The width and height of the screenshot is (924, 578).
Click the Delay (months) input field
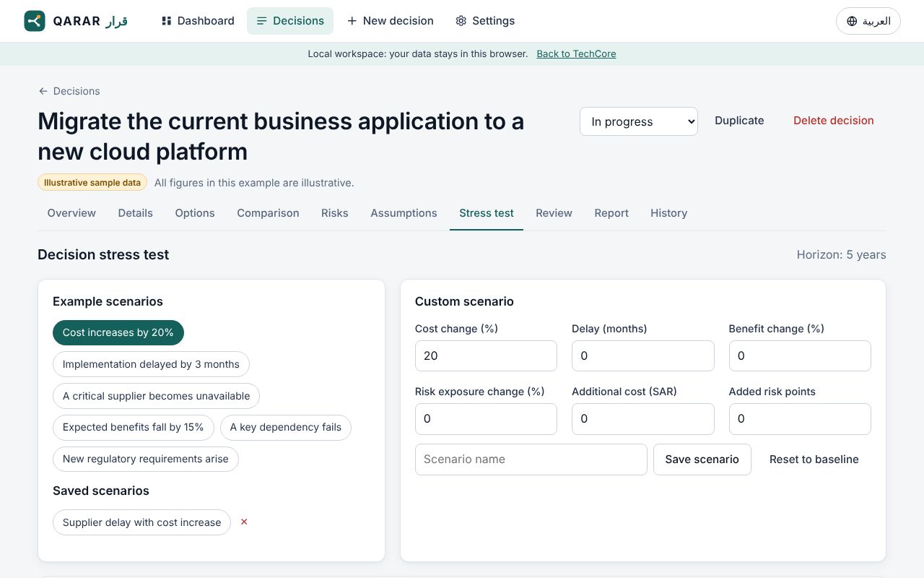643,356
